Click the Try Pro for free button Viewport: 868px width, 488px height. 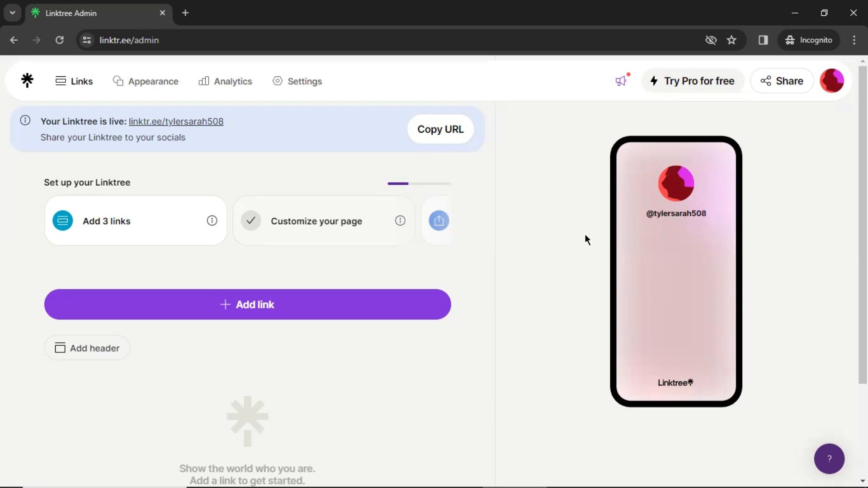click(693, 80)
